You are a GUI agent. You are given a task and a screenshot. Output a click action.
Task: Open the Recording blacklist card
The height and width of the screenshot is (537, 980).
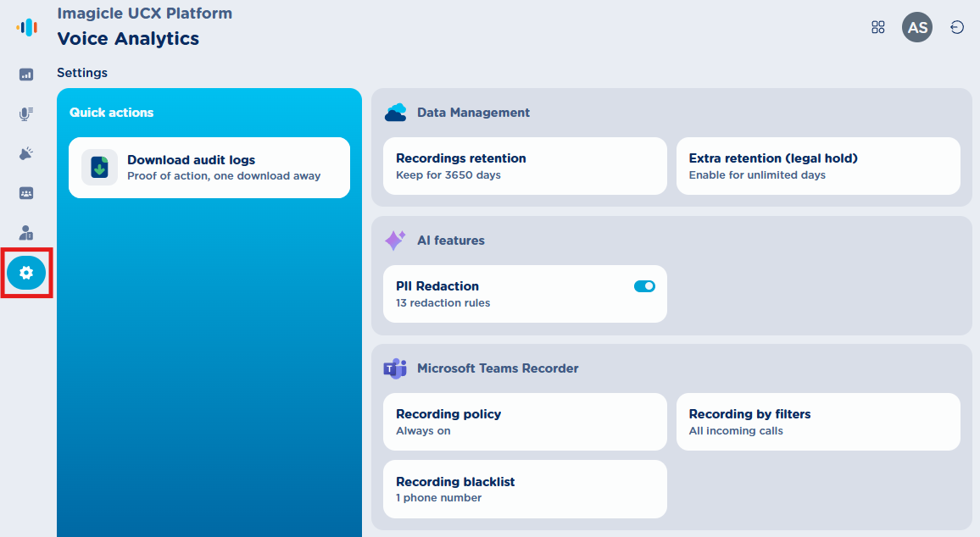click(525, 489)
